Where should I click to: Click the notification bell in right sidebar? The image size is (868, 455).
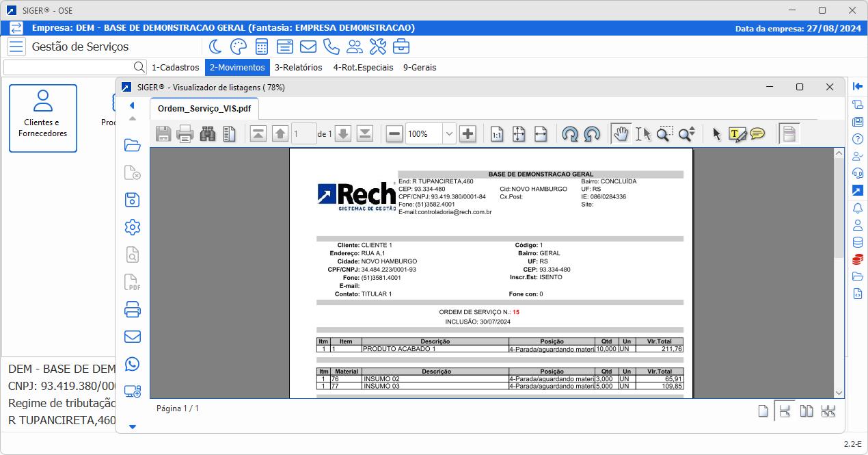tap(857, 208)
